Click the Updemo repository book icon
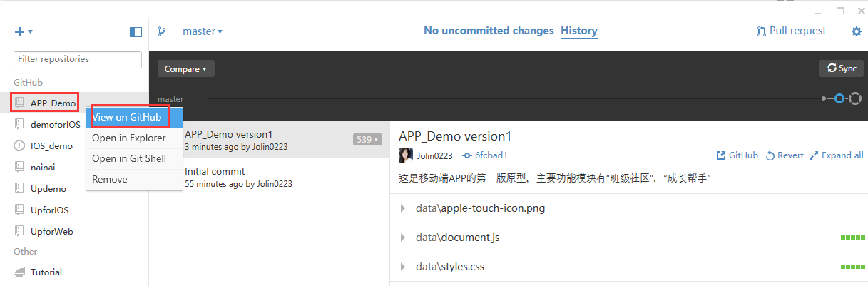This screenshot has width=868, height=286. click(19, 188)
